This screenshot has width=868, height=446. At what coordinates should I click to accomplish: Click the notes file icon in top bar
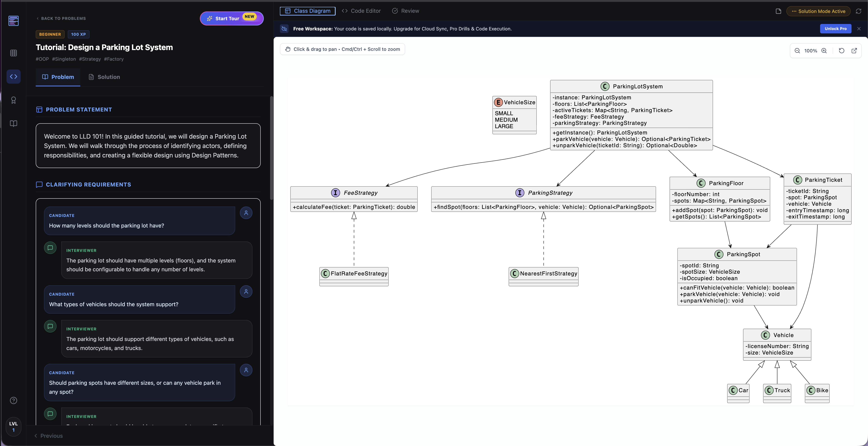(x=778, y=11)
